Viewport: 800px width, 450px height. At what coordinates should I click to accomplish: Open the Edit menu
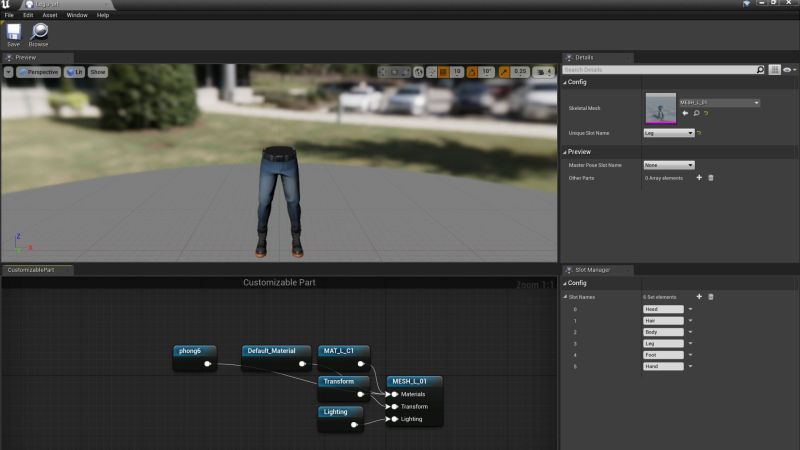pos(28,15)
